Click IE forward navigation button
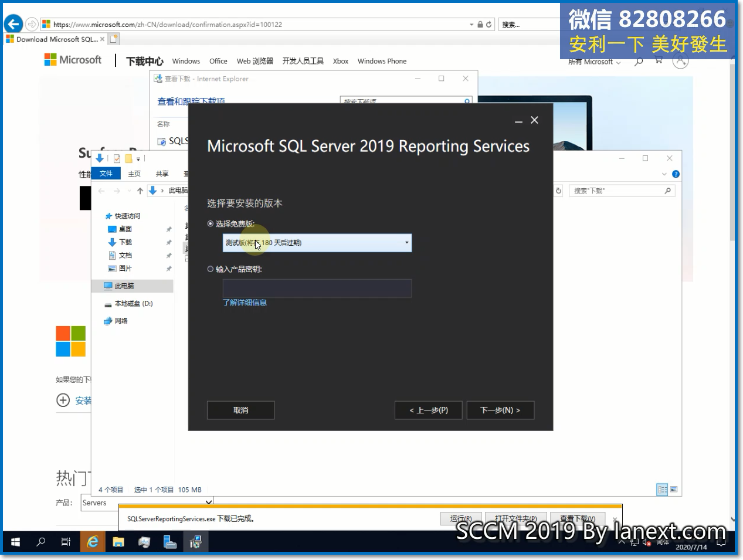 coord(32,25)
